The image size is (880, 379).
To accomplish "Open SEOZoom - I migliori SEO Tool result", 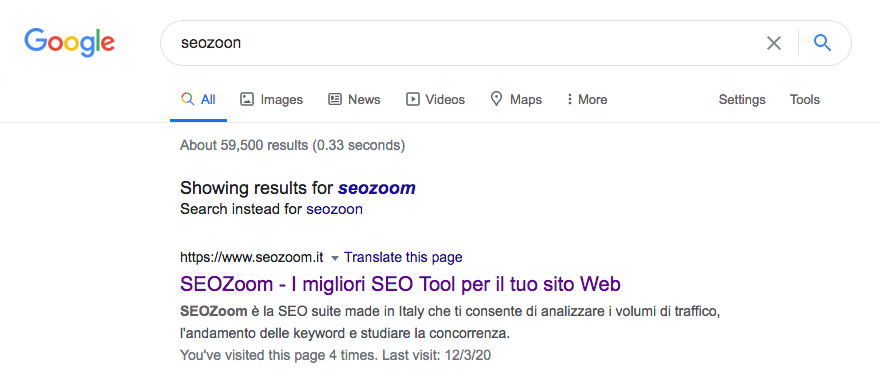I will tap(400, 284).
